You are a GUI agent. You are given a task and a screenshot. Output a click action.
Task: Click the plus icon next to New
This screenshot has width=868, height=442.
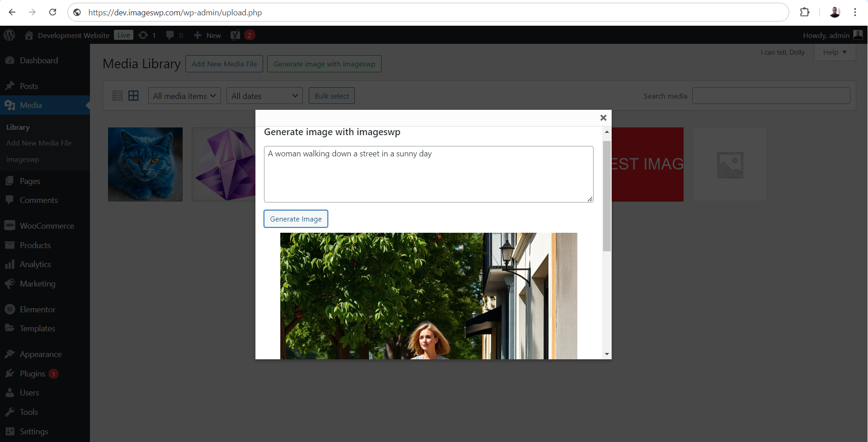pos(198,35)
